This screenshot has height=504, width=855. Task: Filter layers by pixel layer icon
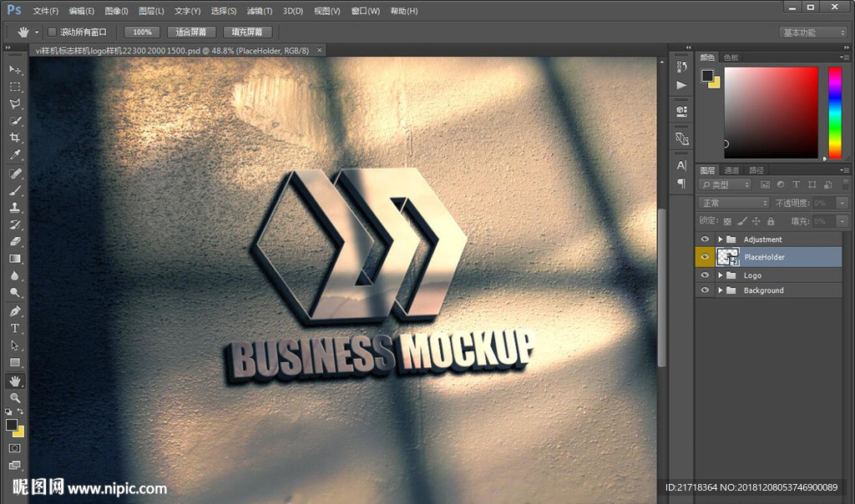tap(765, 184)
